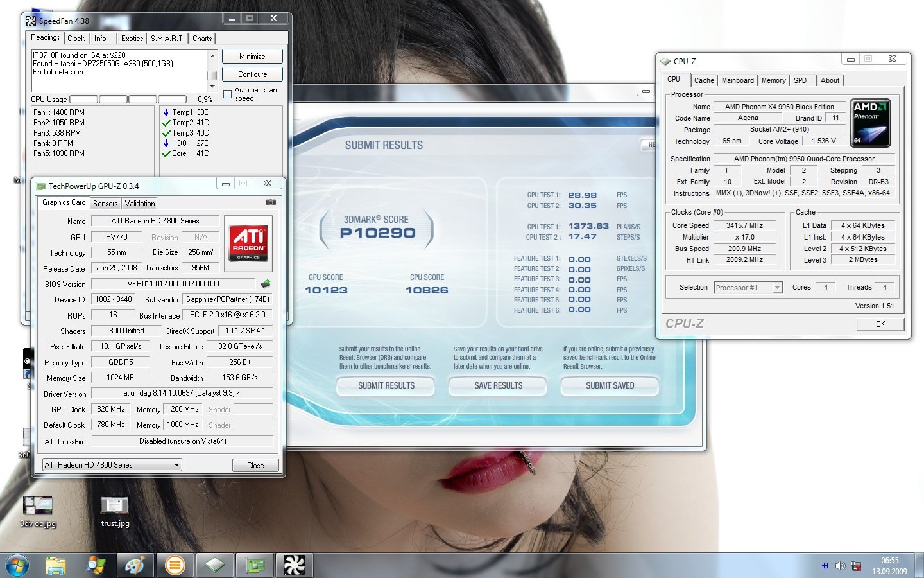This screenshot has width=924, height=578.
Task: Open the Mainboard tab in CPU-Z
Action: (737, 80)
